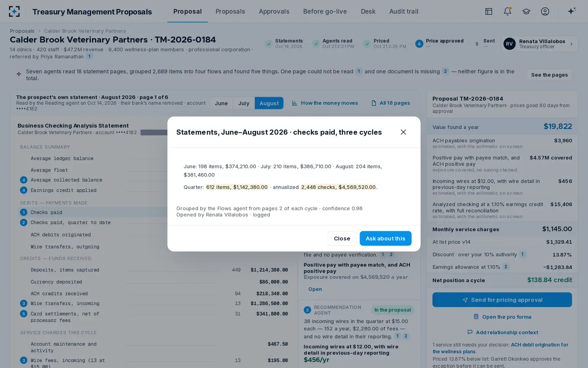
Task: Click footnote 1 beside Discount over 10% authority
Action: (522, 254)
